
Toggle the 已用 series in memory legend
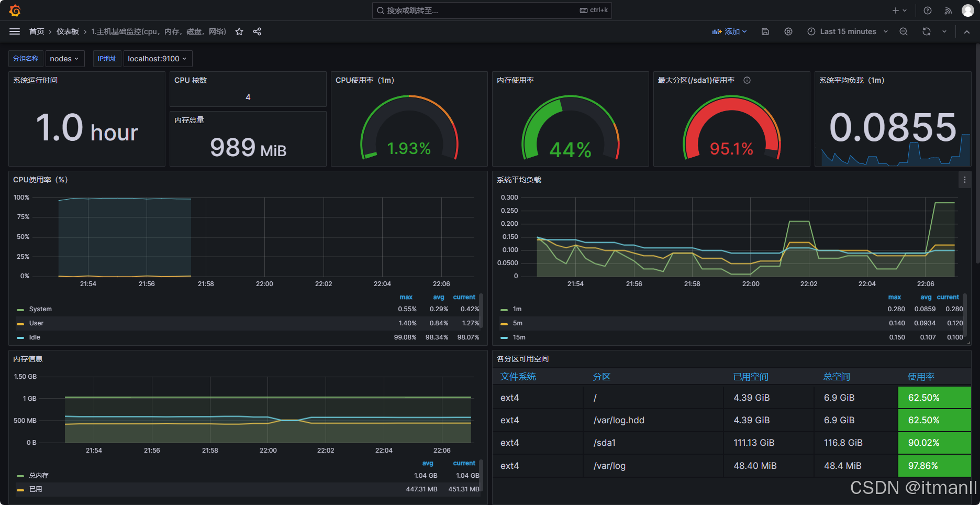click(36, 489)
